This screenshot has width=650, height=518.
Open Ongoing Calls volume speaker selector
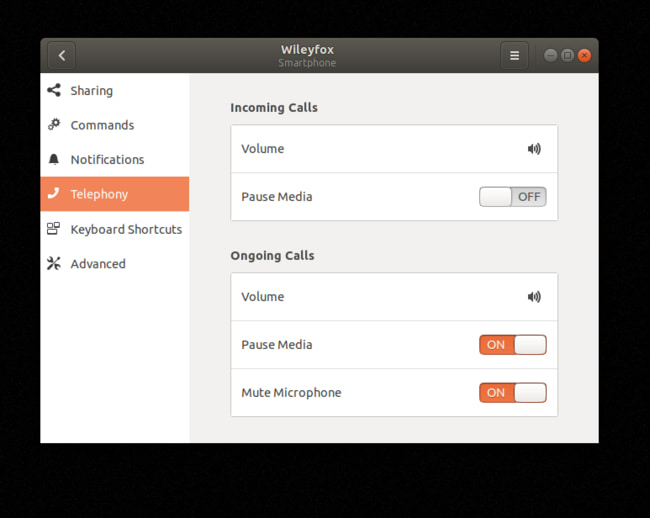point(534,297)
